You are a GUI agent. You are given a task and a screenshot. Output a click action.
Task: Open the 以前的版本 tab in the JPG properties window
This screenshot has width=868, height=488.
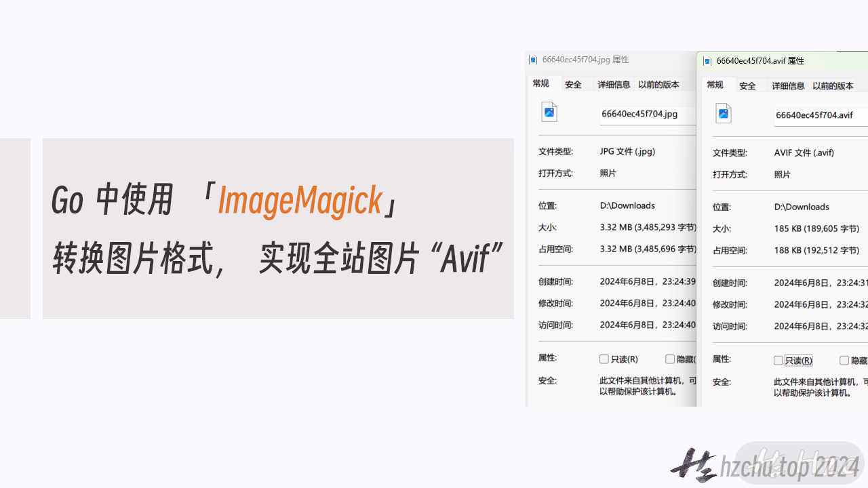[658, 85]
